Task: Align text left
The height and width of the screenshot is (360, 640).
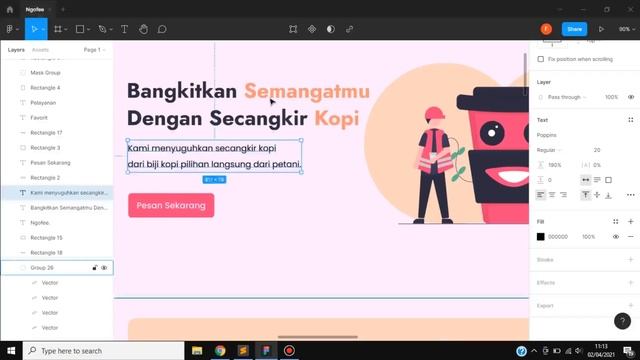Action: tap(540, 195)
